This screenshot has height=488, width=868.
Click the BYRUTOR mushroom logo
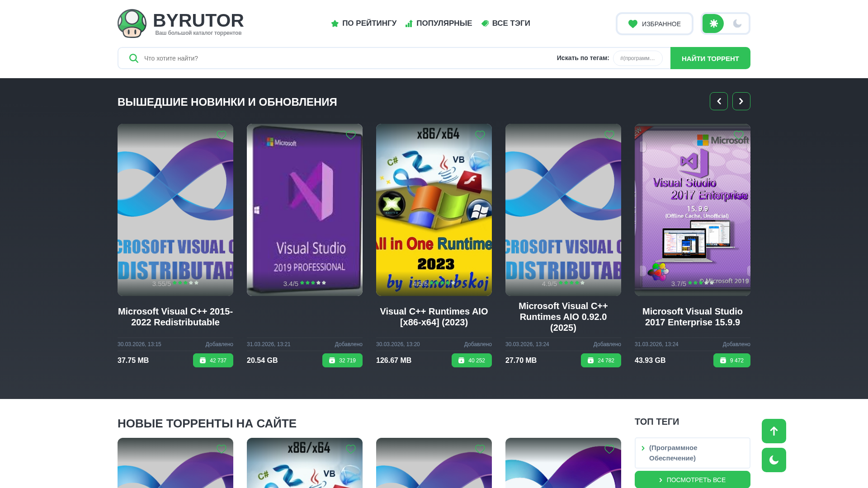pos(132,23)
